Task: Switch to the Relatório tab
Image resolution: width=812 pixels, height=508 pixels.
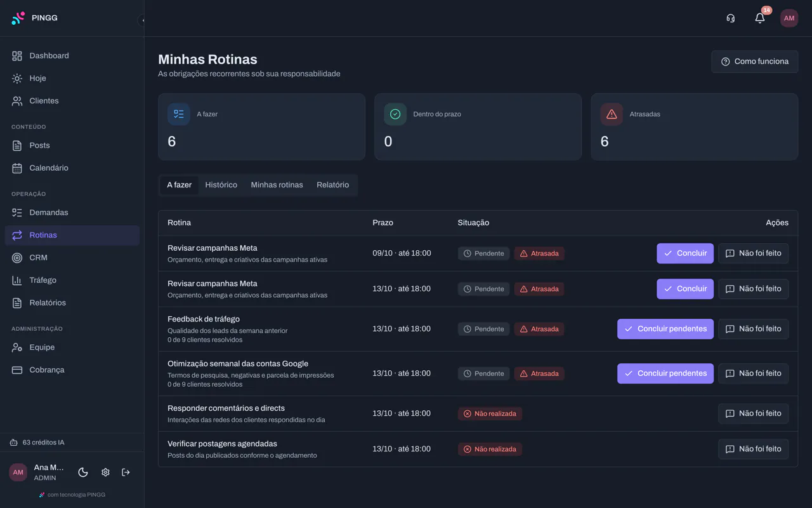Action: tap(332, 185)
